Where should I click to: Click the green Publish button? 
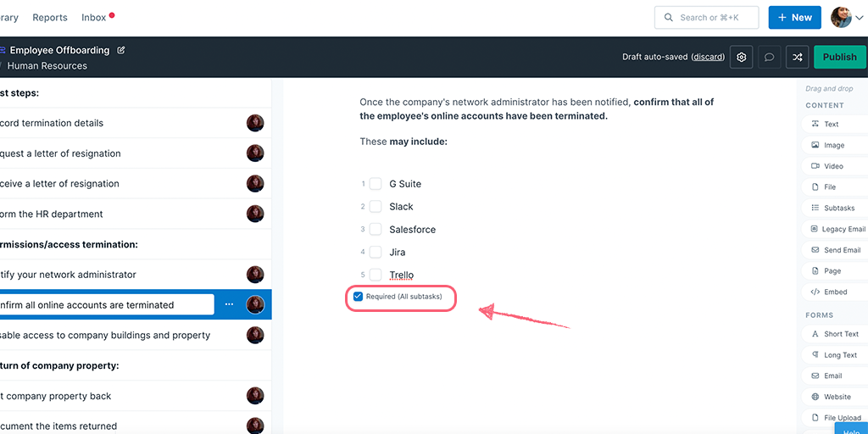(x=839, y=57)
